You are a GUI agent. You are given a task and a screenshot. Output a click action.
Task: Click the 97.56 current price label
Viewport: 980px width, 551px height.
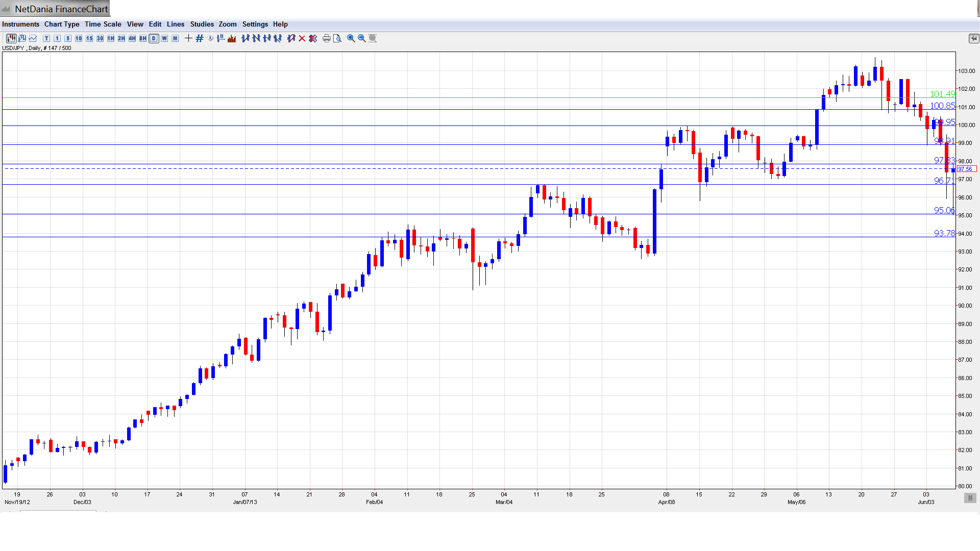(x=966, y=169)
